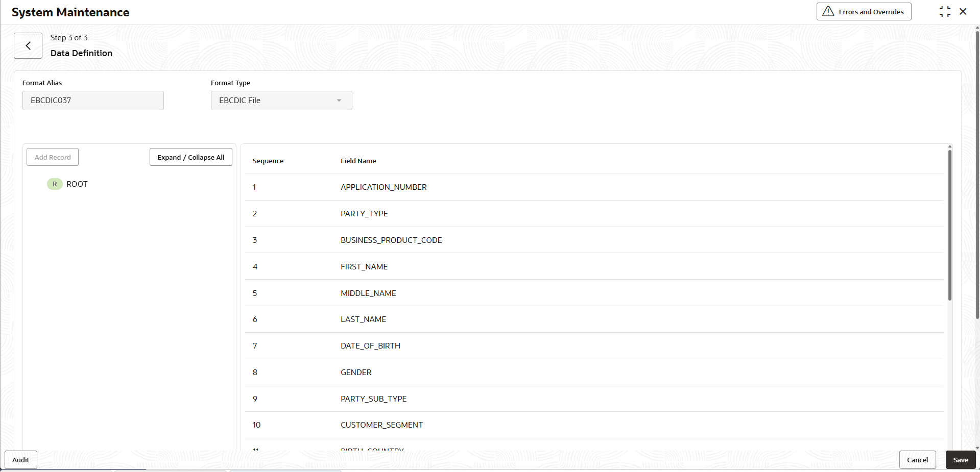The width and height of the screenshot is (980, 472).
Task: Select the DATE_OF_BIRTH field row
Action: 594,346
